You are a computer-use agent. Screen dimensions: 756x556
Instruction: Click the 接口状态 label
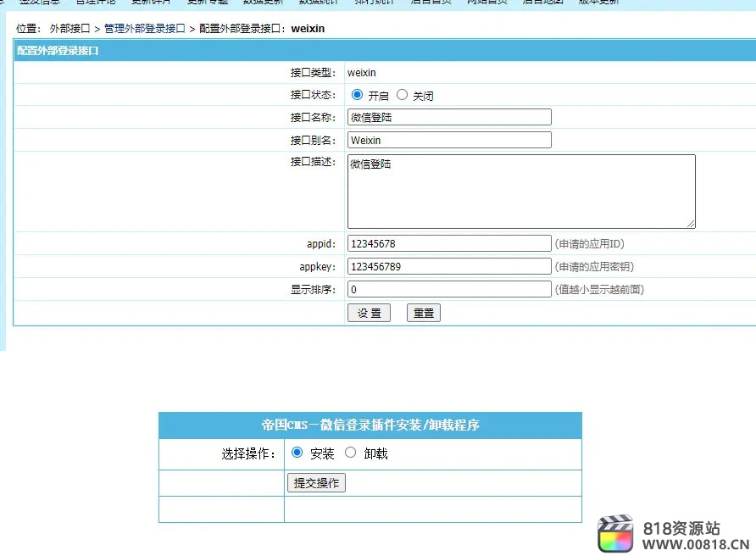coord(313,95)
